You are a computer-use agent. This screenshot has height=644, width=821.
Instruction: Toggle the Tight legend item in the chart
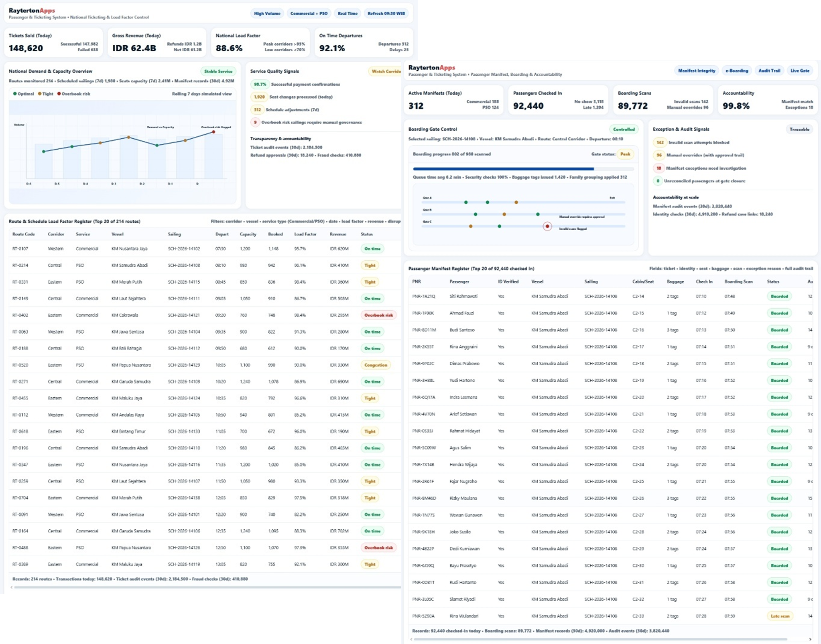click(45, 94)
